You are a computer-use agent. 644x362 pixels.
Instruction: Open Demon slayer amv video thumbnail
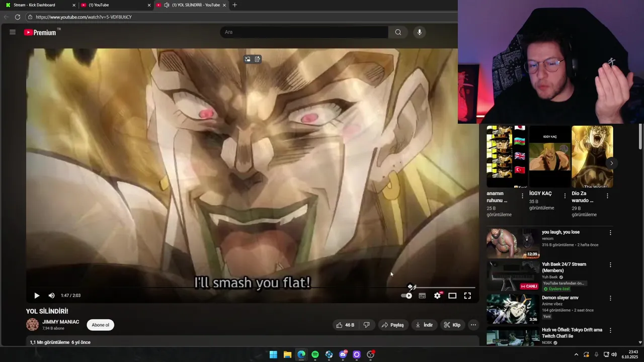[513, 309]
